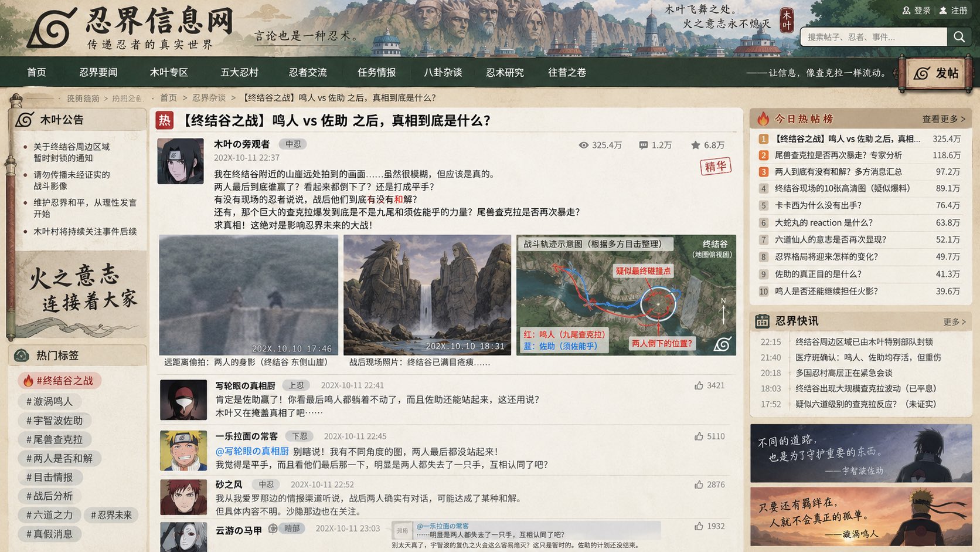Like the 一乐拉面の常客 reply (5110)
The image size is (980, 552).
(x=699, y=436)
